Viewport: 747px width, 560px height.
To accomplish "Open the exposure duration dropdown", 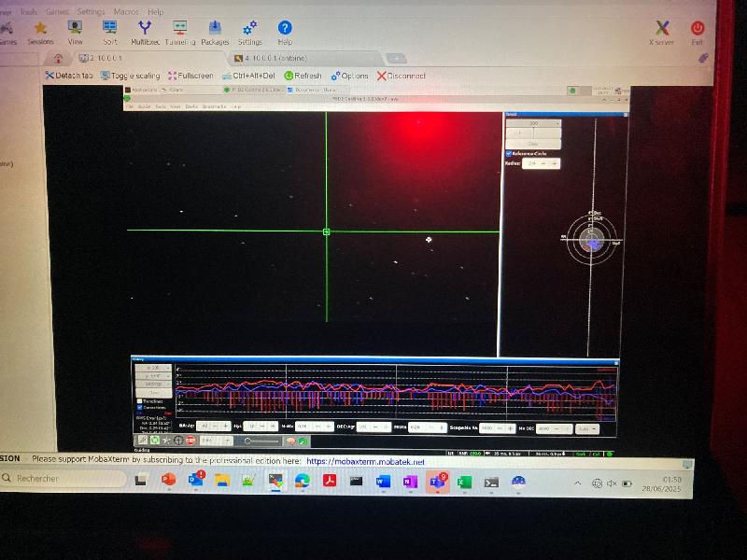I will pos(216,441).
